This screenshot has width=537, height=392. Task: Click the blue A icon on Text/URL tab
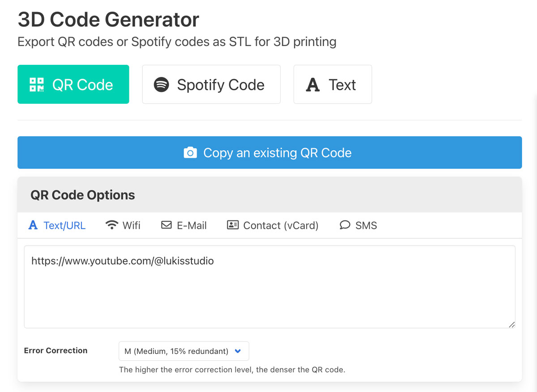click(32, 225)
